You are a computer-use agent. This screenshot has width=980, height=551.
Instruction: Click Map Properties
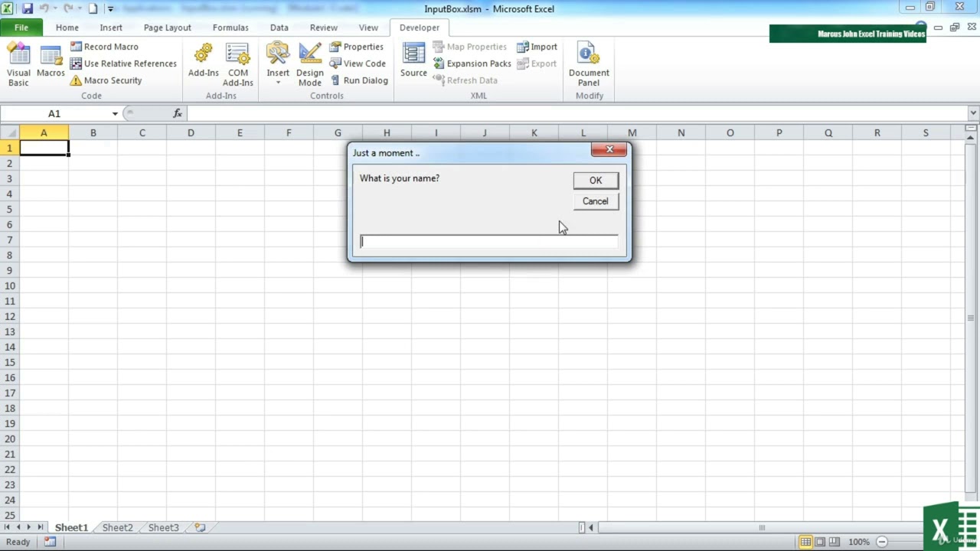coord(469,47)
